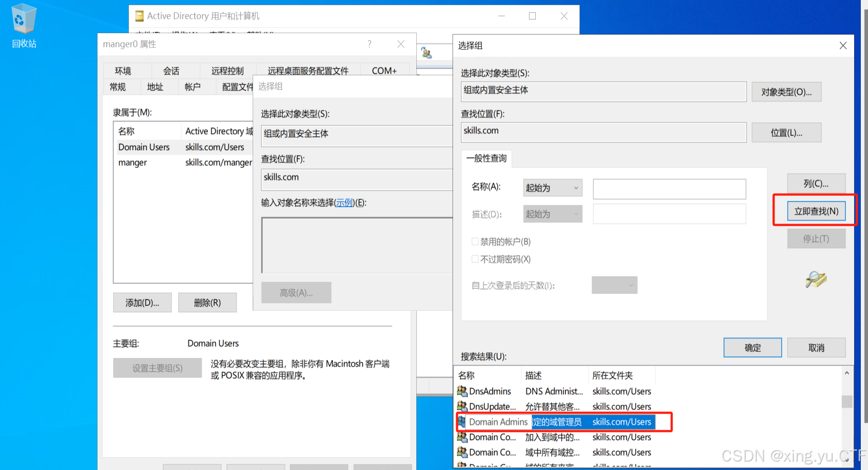Click the Domain Computers group icon
This screenshot has width=868, height=470.
coord(462,437)
